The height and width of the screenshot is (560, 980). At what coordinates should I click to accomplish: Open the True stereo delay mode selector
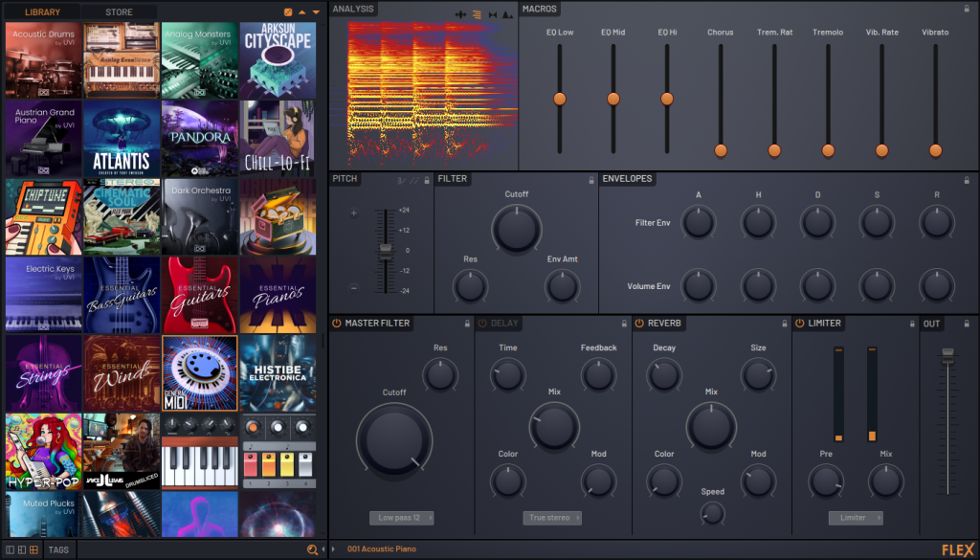click(552, 518)
